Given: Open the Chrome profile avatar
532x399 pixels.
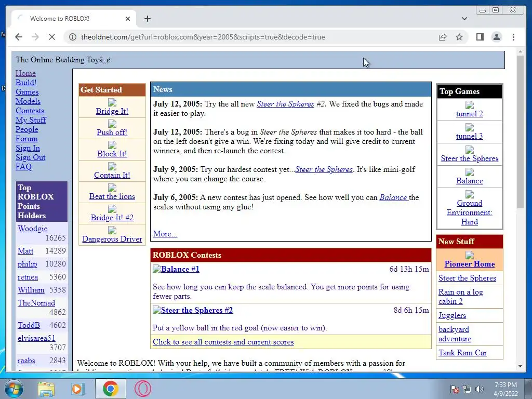Looking at the screenshot, I should 496,37.
